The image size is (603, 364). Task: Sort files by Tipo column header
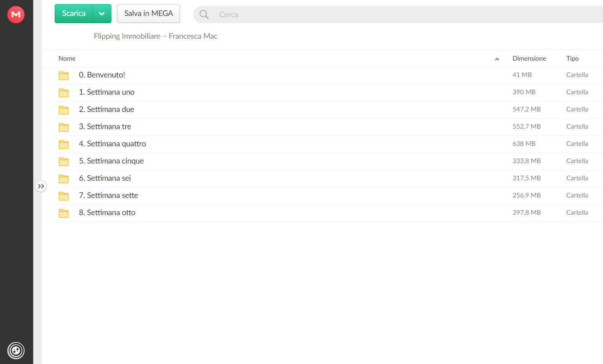click(x=572, y=59)
